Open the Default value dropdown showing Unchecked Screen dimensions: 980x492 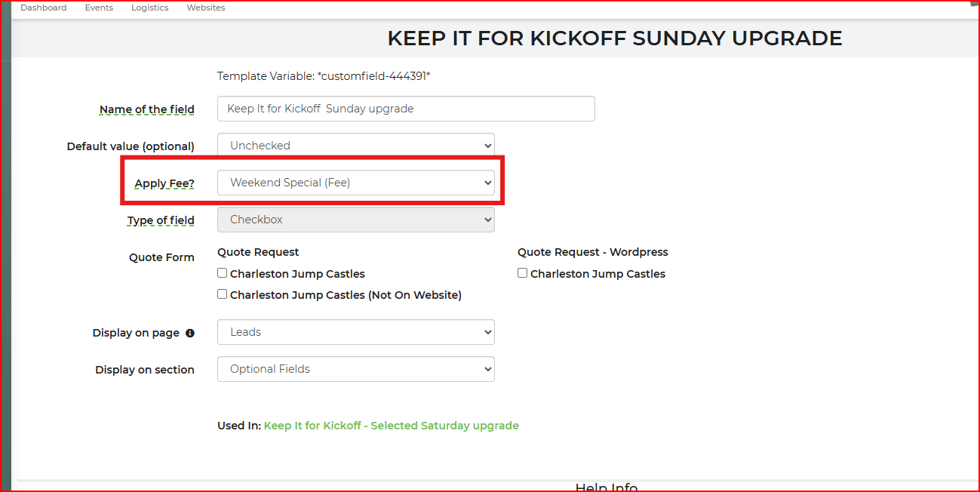[x=356, y=146]
